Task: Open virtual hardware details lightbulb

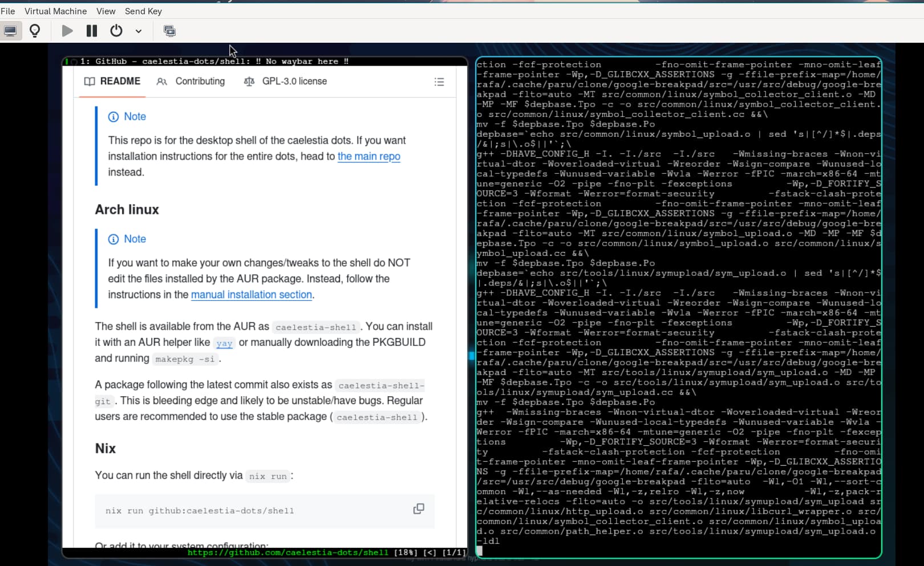Action: pyautogui.click(x=35, y=31)
